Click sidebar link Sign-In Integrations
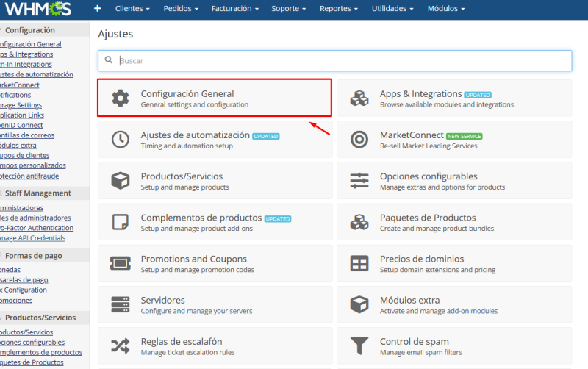 click(x=26, y=65)
